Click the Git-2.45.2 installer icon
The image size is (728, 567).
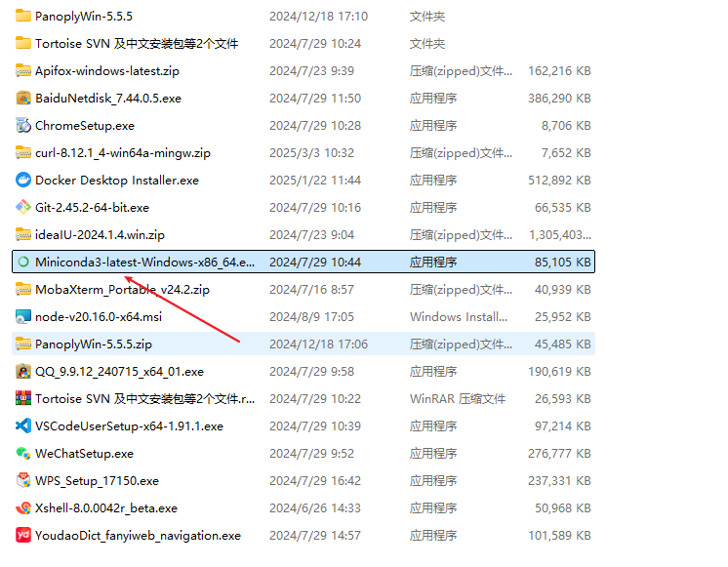pos(23,208)
